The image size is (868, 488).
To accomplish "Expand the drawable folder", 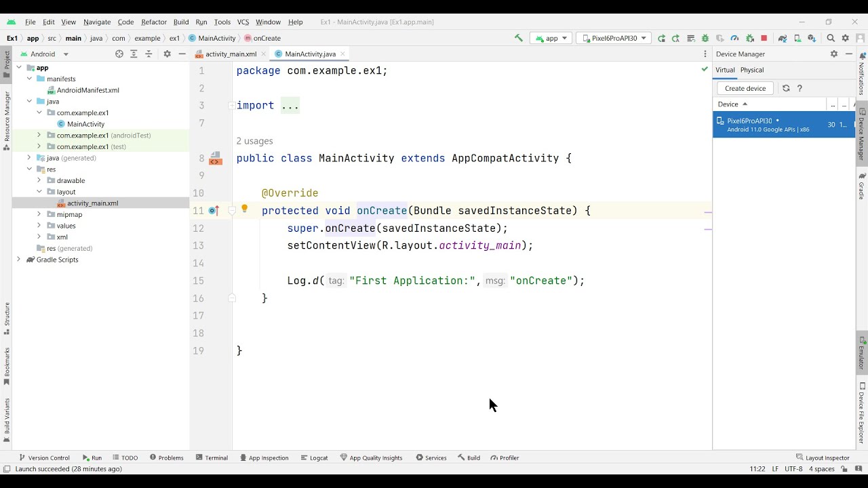I will tap(39, 180).
